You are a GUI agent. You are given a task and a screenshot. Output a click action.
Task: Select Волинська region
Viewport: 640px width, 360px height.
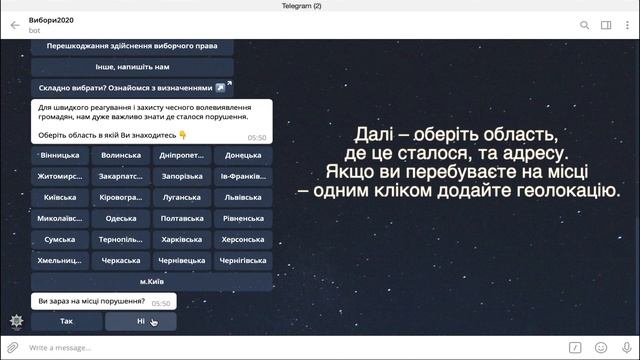(121, 156)
